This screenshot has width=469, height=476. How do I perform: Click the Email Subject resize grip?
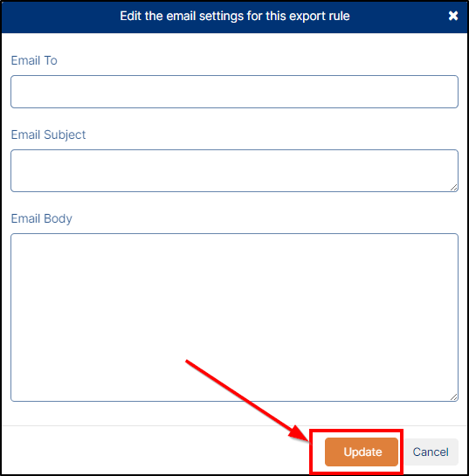point(454,188)
